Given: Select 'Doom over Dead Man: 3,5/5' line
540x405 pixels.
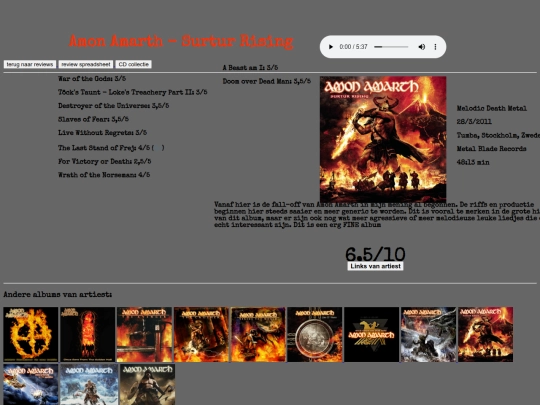Looking at the screenshot, I should [267, 81].
